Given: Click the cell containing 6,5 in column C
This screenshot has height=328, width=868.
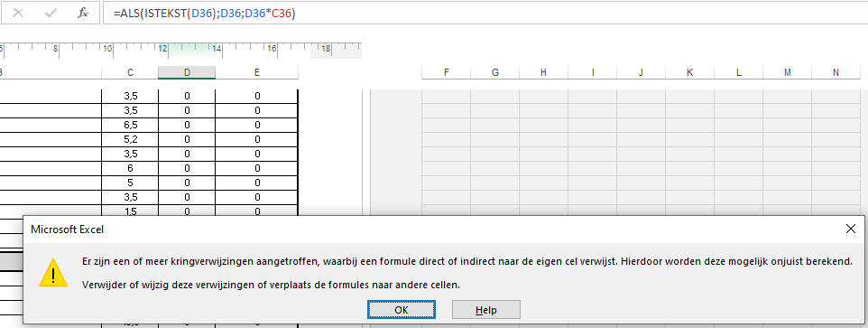Looking at the screenshot, I should [x=130, y=125].
